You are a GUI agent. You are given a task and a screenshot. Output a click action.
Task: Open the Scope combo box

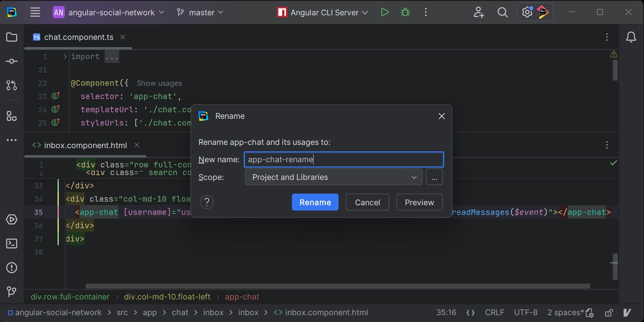[333, 177]
